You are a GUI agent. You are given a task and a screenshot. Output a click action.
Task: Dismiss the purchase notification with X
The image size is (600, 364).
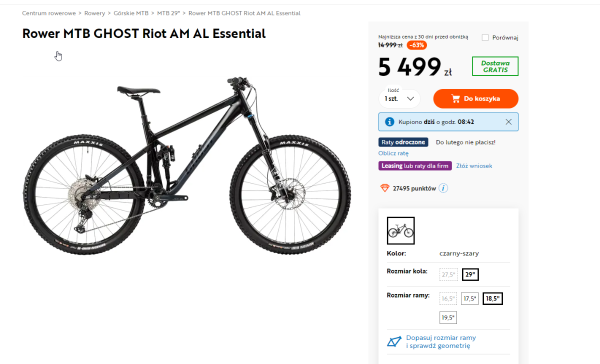pos(508,122)
